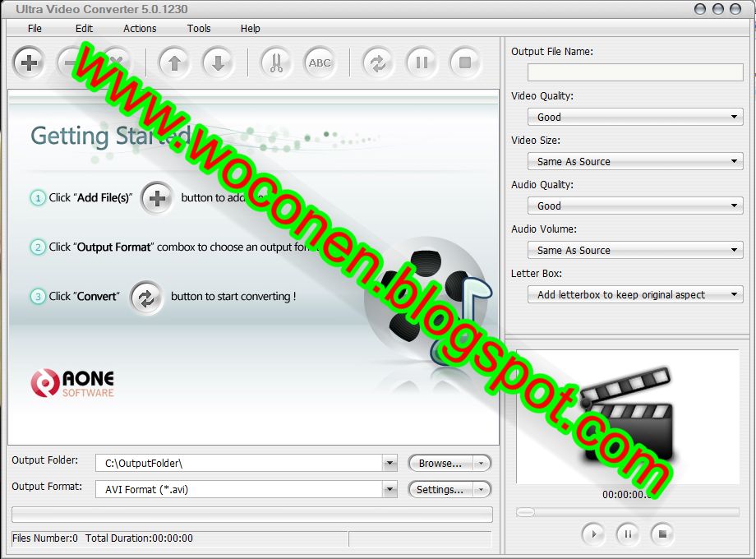
Task: Click the Convert icon in Getting Started step 3
Action: pos(146,298)
